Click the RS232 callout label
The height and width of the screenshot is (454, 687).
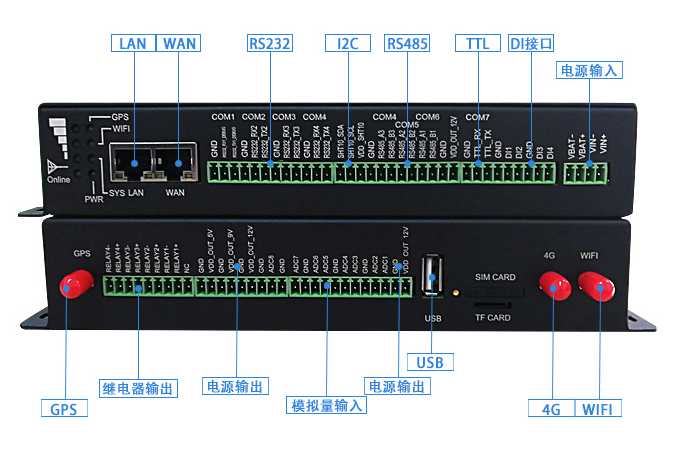[x=270, y=43]
